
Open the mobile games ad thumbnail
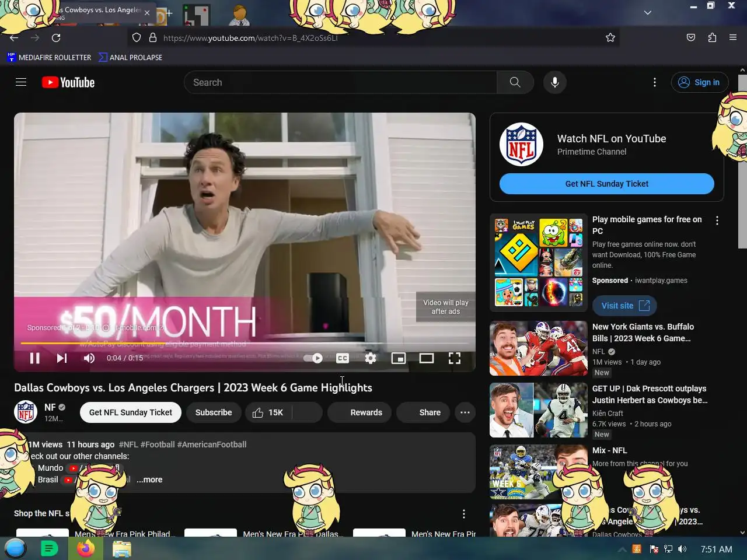pyautogui.click(x=539, y=262)
